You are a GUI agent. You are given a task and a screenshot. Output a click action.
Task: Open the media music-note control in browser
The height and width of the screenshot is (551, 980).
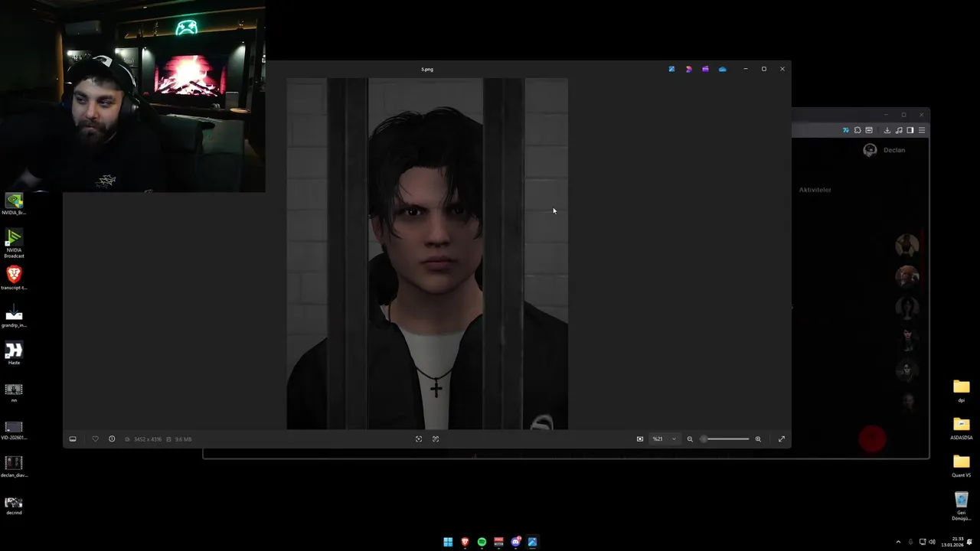899,130
